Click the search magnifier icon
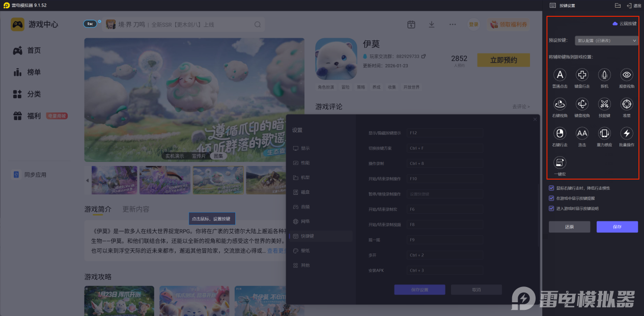The height and width of the screenshot is (316, 644). point(258,24)
